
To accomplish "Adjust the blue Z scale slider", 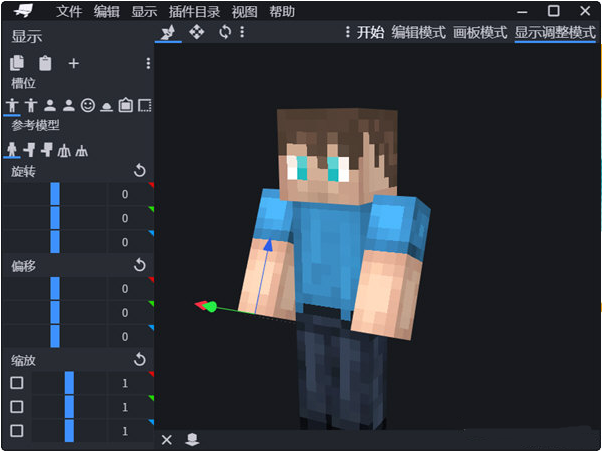I will (69, 431).
